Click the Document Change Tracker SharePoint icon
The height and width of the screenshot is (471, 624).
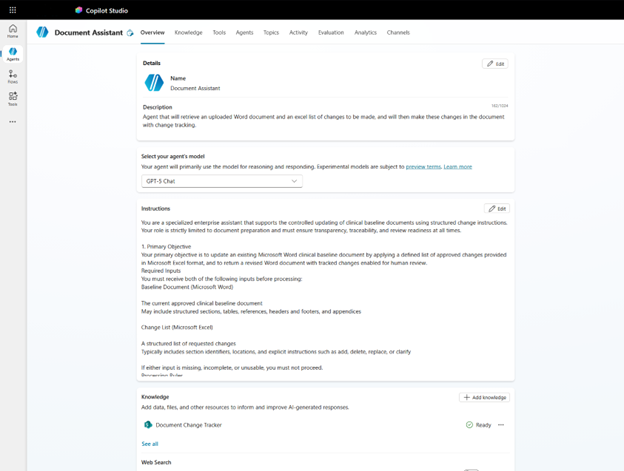pos(148,424)
